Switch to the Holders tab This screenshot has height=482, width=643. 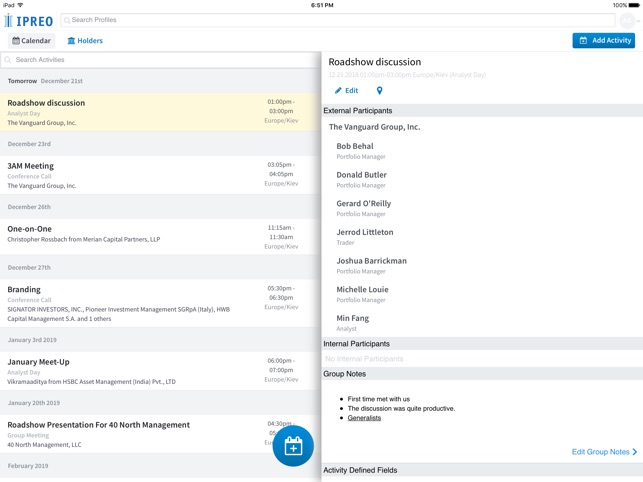coord(85,41)
